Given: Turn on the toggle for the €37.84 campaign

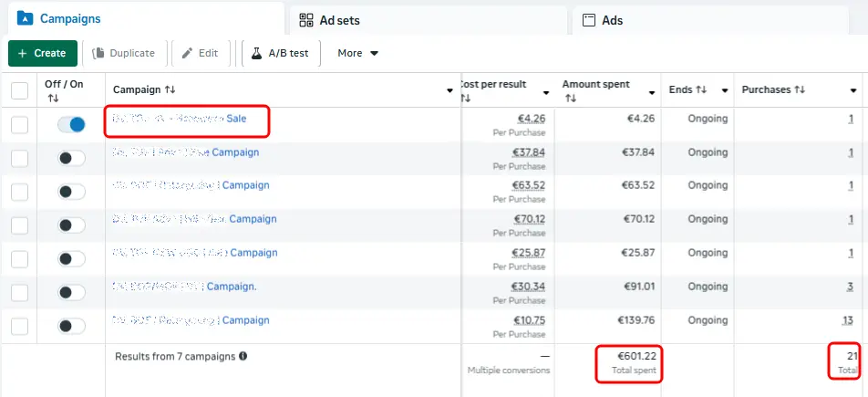Looking at the screenshot, I should click(x=71, y=159).
